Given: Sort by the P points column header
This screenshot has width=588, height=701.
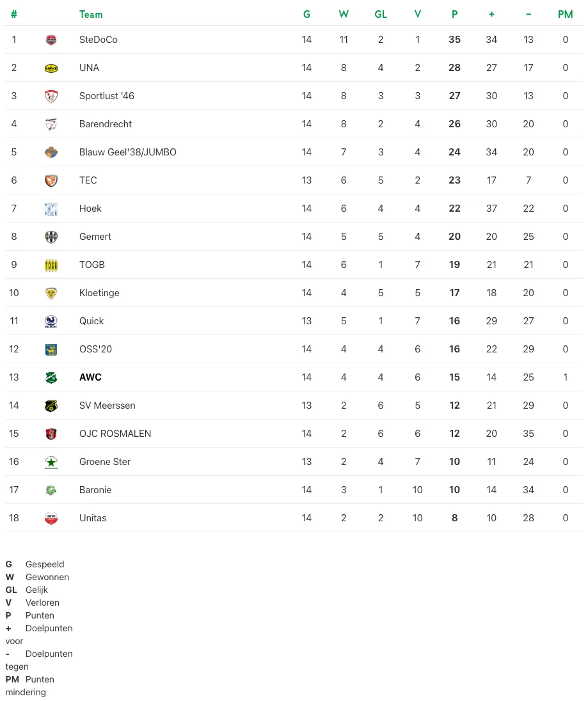Looking at the screenshot, I should [x=454, y=14].
